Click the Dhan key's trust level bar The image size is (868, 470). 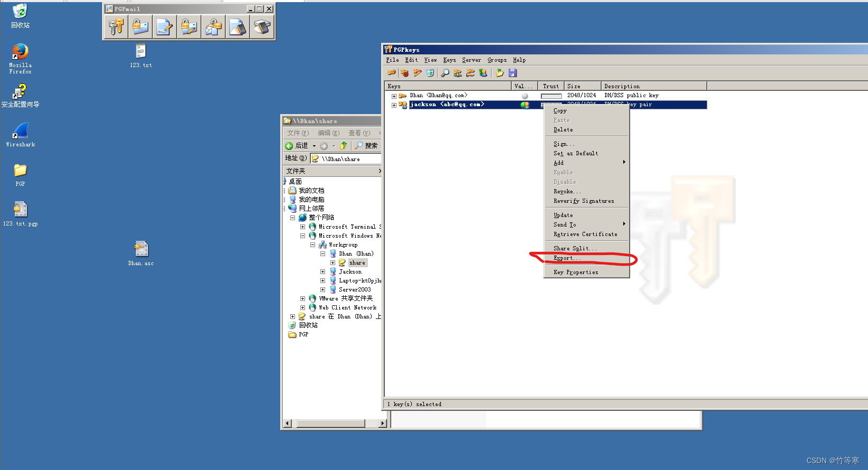pyautogui.click(x=551, y=96)
